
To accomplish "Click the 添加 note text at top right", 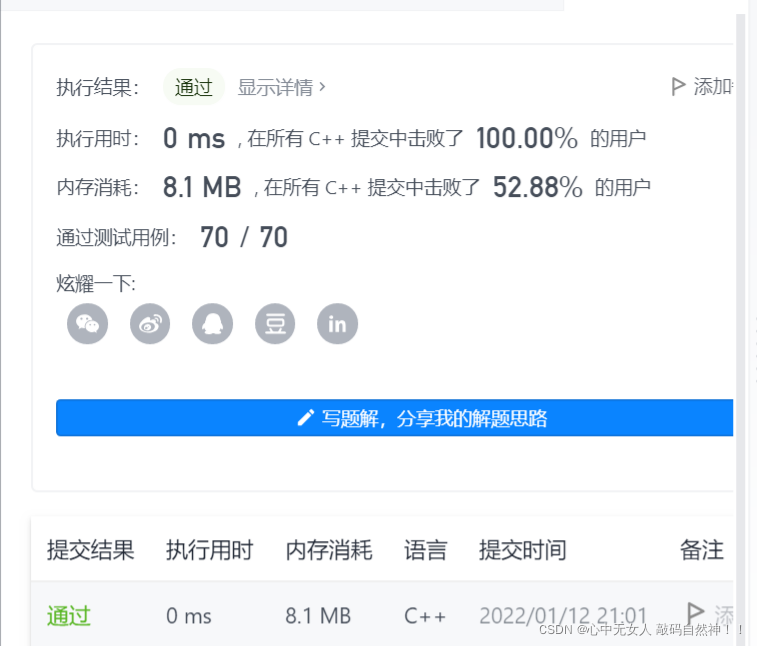I will click(713, 87).
